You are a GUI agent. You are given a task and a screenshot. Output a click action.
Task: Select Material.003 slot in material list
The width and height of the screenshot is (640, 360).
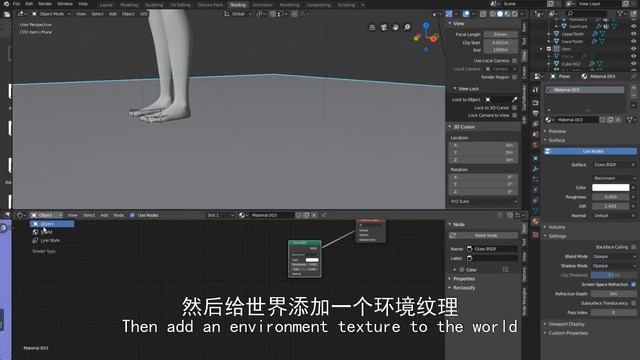(585, 89)
